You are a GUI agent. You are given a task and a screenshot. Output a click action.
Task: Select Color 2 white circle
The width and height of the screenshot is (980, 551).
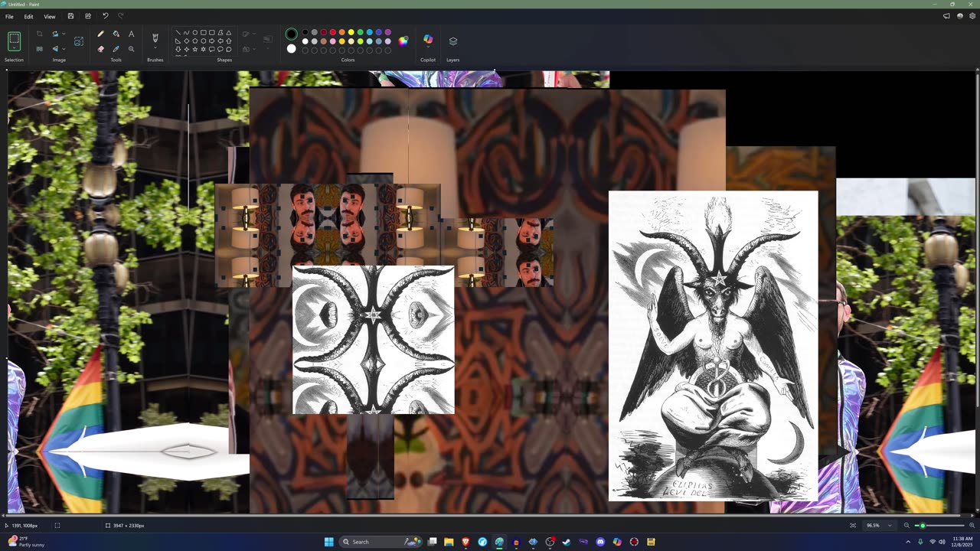click(291, 49)
